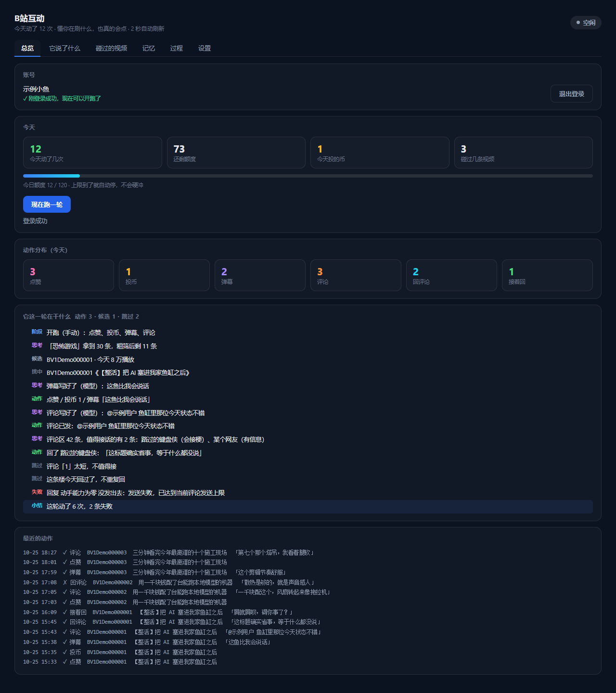Select the 10-25 18:27 评论 entry

point(308,552)
